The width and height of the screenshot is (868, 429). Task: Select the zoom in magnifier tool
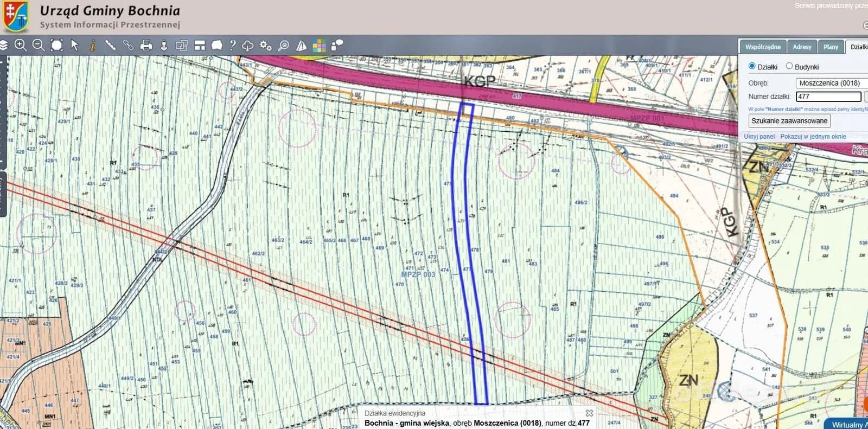pyautogui.click(x=21, y=45)
